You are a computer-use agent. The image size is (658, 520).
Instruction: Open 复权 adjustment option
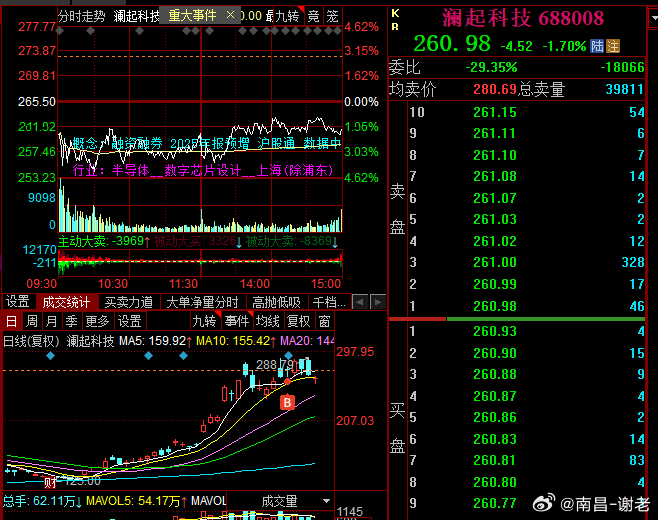(298, 321)
